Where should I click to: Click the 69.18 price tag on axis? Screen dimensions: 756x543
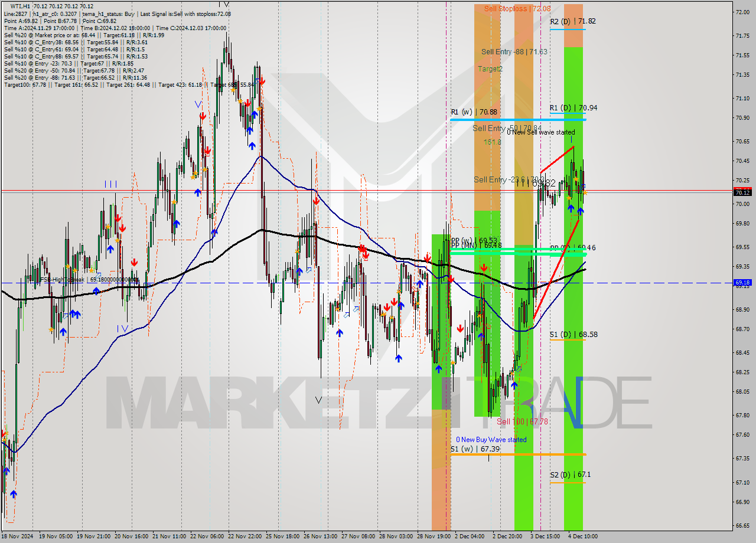tap(742, 283)
